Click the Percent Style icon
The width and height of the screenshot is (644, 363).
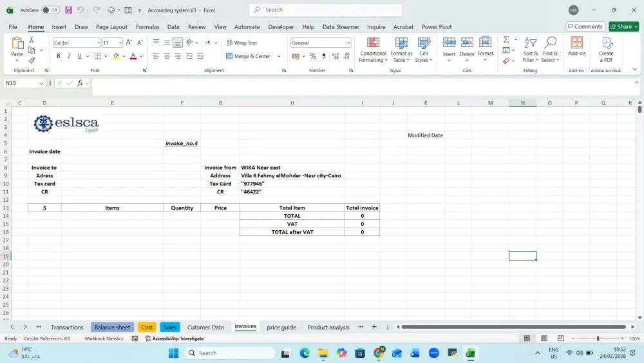[x=313, y=56]
